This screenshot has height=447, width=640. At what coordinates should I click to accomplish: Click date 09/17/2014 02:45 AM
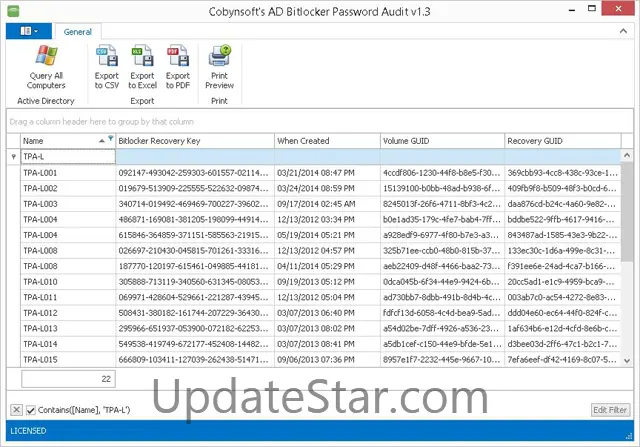click(316, 204)
